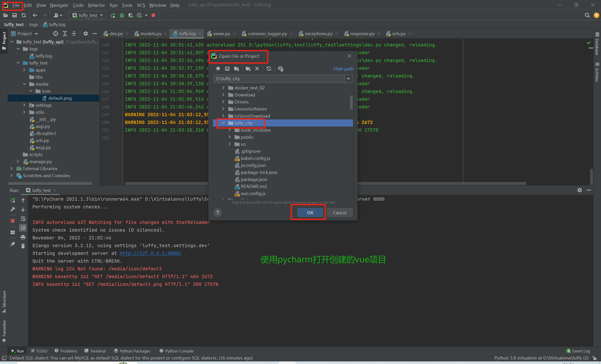The height and width of the screenshot is (364, 601).
Task: Click the Refresh icon in dialog toolbar
Action: (x=269, y=69)
